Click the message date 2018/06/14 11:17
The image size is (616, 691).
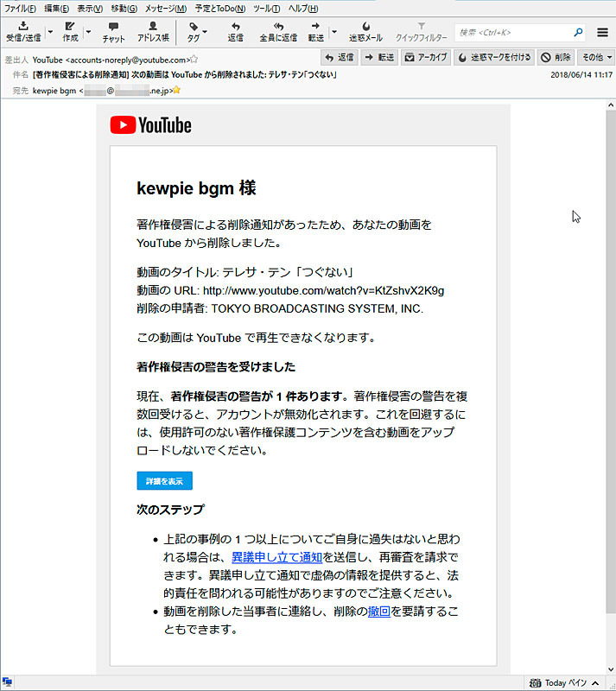point(581,75)
